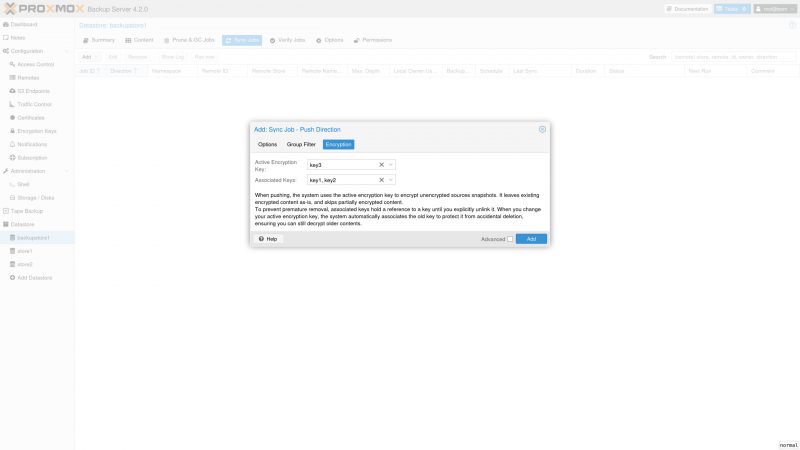This screenshot has width=800, height=450.
Task: Open the root user menu dropdown
Action: click(775, 9)
